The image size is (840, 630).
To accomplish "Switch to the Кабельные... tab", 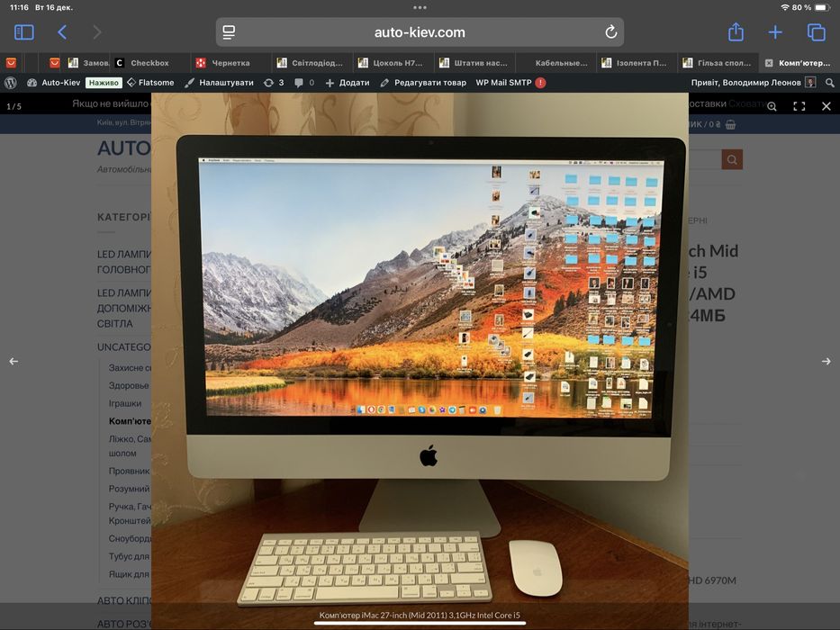I will pos(555,63).
